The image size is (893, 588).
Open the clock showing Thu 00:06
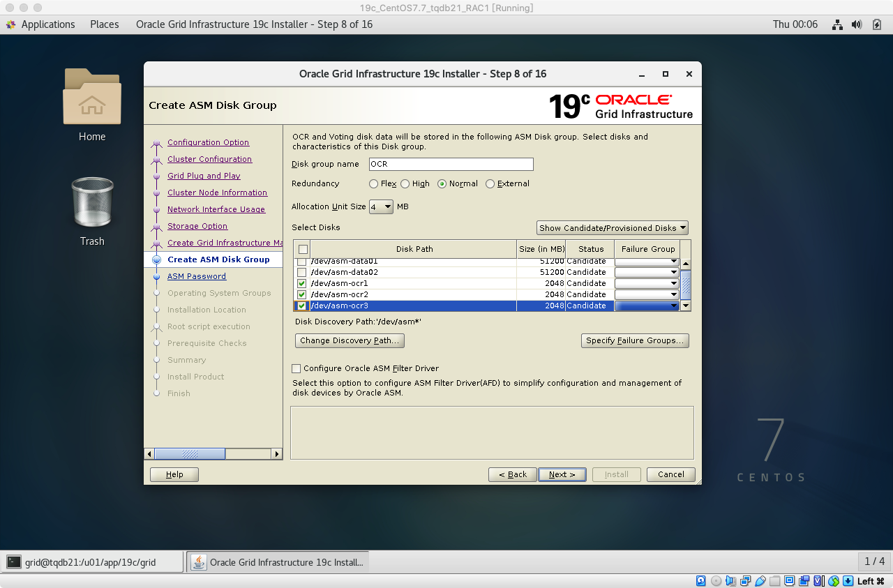795,24
